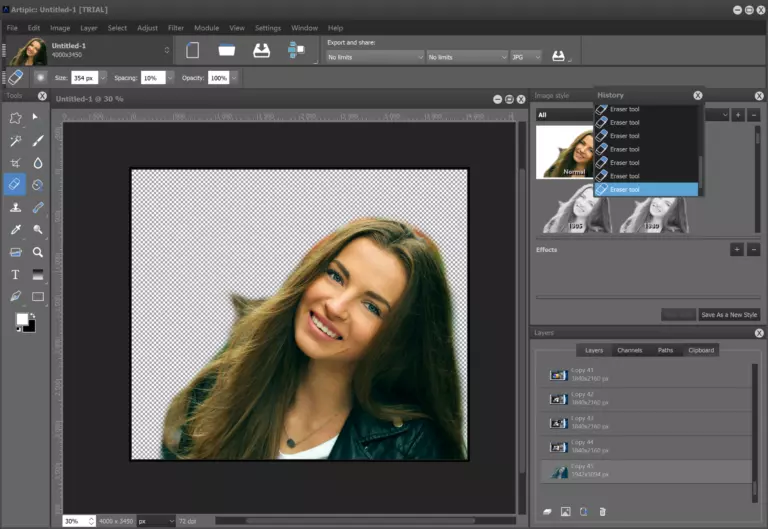Open the Filter menu
Viewport: 768px width, 529px height.
point(175,28)
